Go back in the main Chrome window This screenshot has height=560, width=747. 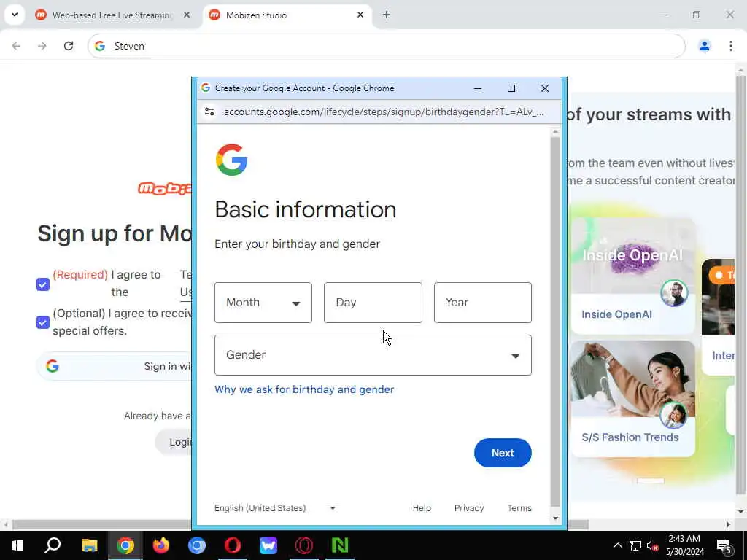pos(16,46)
